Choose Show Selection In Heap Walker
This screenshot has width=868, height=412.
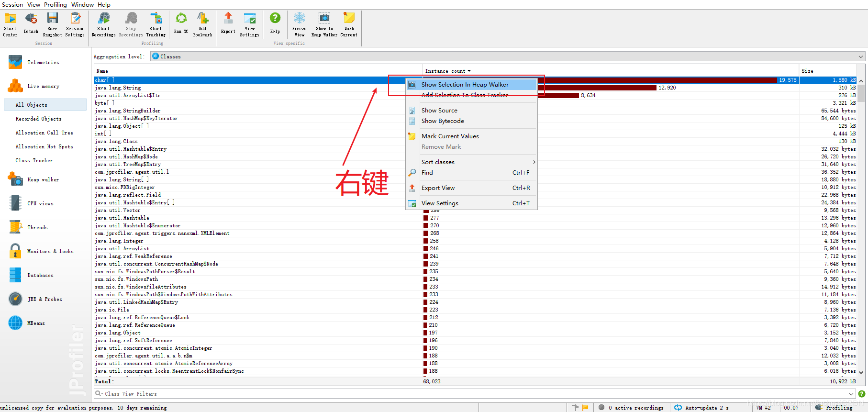[471, 85]
